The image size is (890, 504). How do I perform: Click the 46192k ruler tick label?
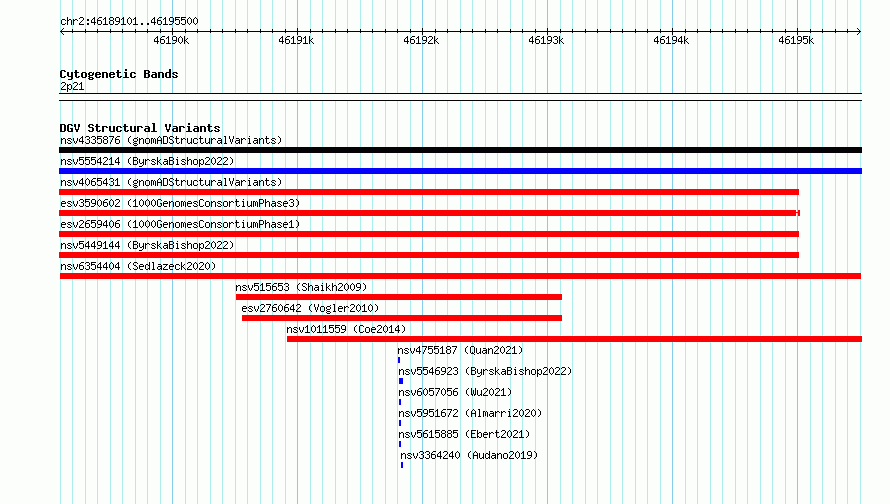pos(421,40)
